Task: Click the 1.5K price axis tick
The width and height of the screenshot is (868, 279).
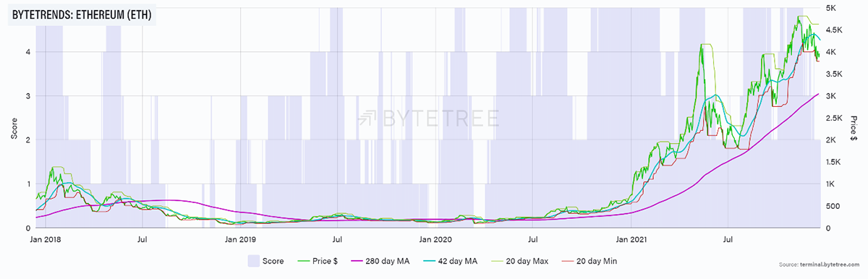Action: pos(833,163)
